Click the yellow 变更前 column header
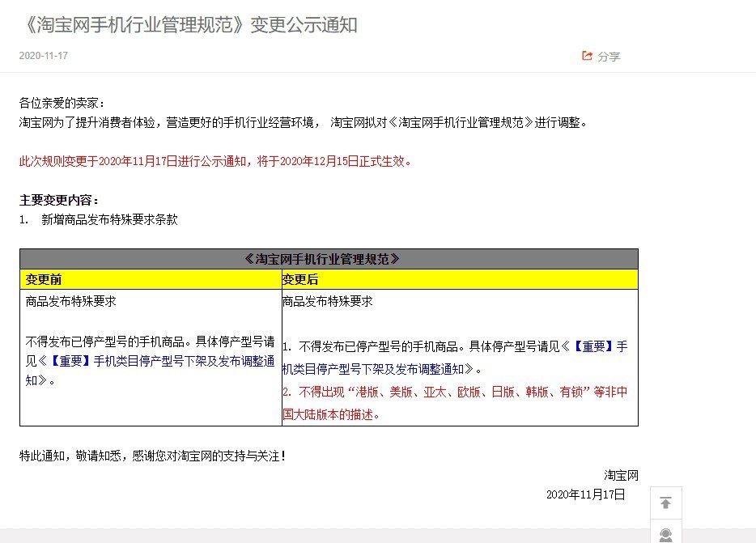The width and height of the screenshot is (756, 543). click(44, 280)
